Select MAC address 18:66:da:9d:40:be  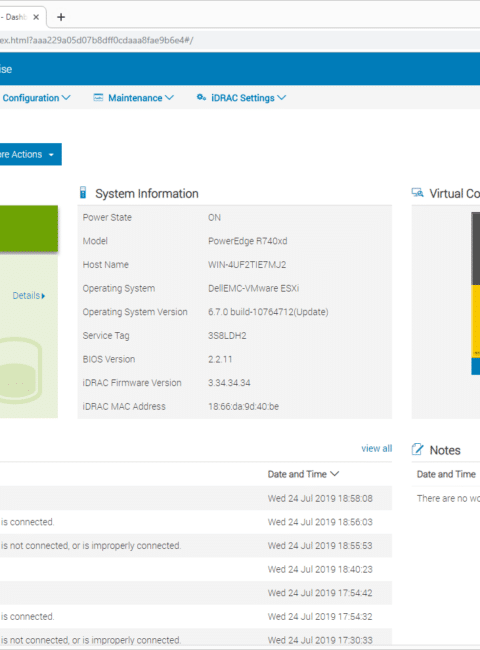[243, 407]
